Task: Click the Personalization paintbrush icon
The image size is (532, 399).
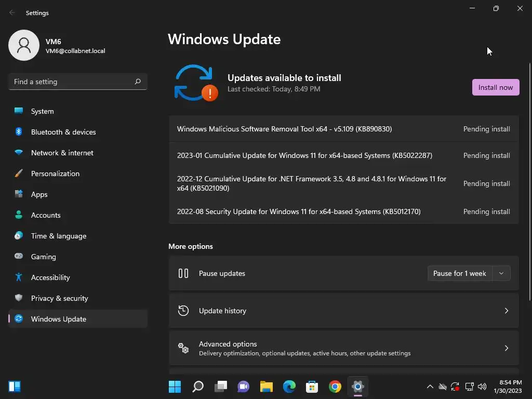Action: [19, 173]
